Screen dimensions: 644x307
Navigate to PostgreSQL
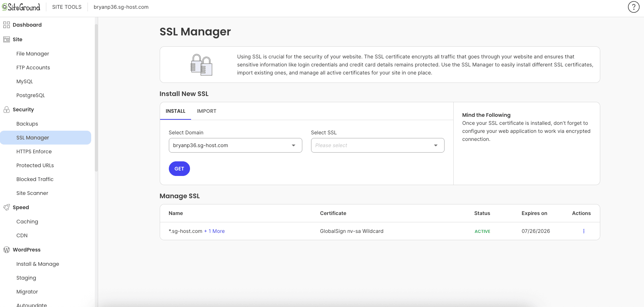(31, 95)
